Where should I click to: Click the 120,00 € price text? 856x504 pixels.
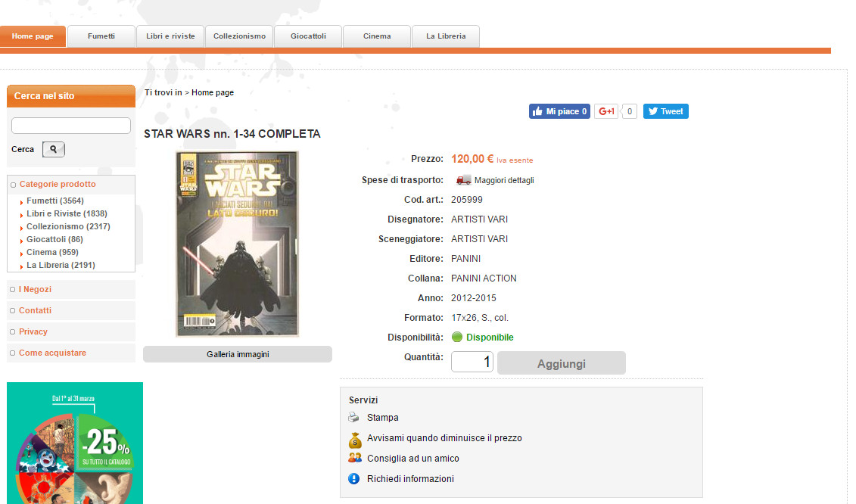pyautogui.click(x=472, y=159)
